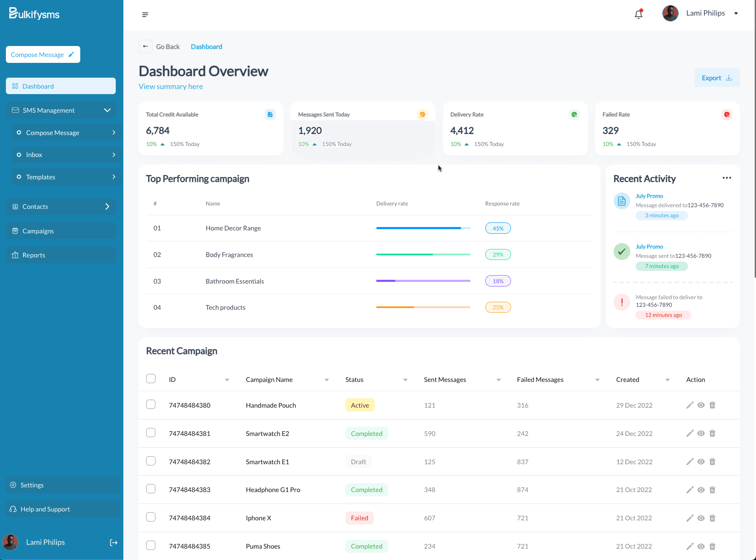Screen dimensions: 756x560
Task: Expand the Contacts menu chevron
Action: point(107,206)
